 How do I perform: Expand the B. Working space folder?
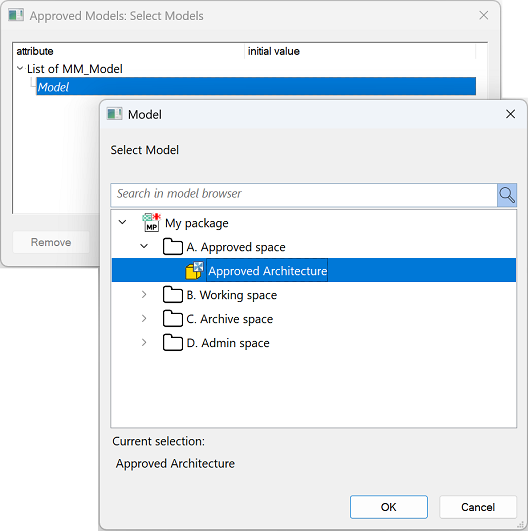click(x=144, y=295)
